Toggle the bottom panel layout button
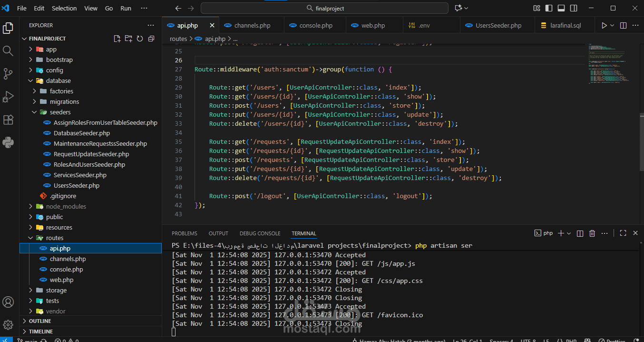The width and height of the screenshot is (644, 342). pyautogui.click(x=561, y=8)
